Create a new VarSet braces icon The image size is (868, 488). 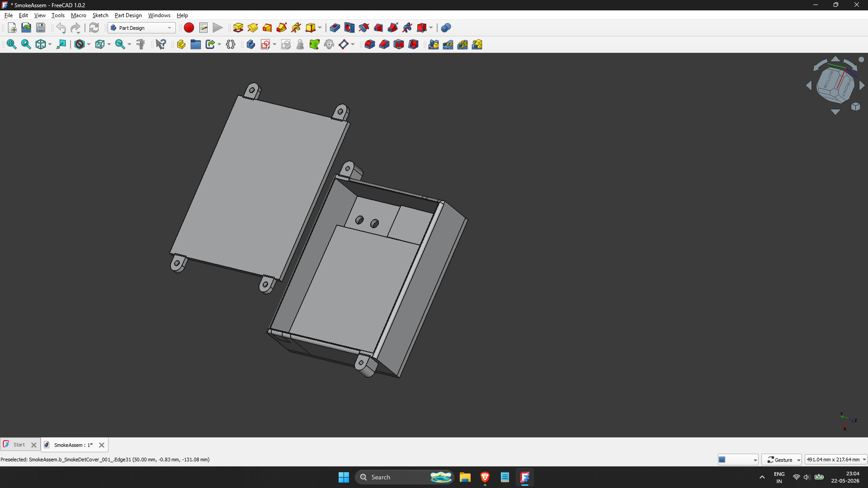(231, 44)
